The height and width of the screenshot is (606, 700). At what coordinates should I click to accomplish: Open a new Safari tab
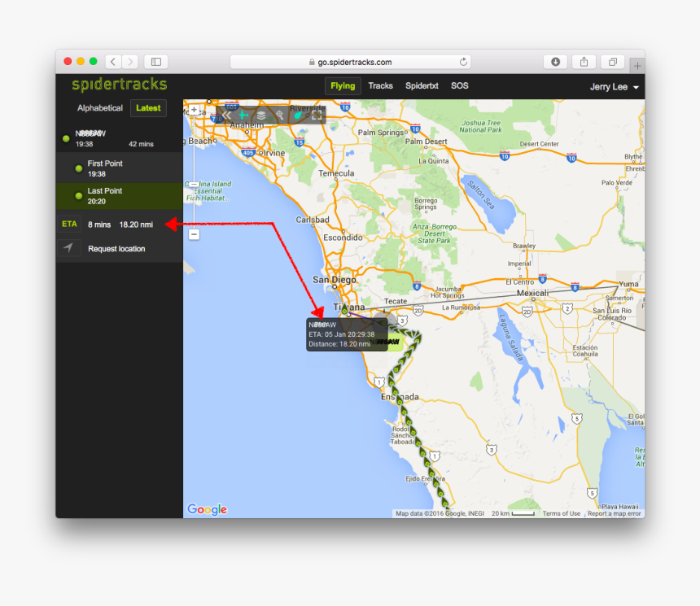(x=637, y=66)
